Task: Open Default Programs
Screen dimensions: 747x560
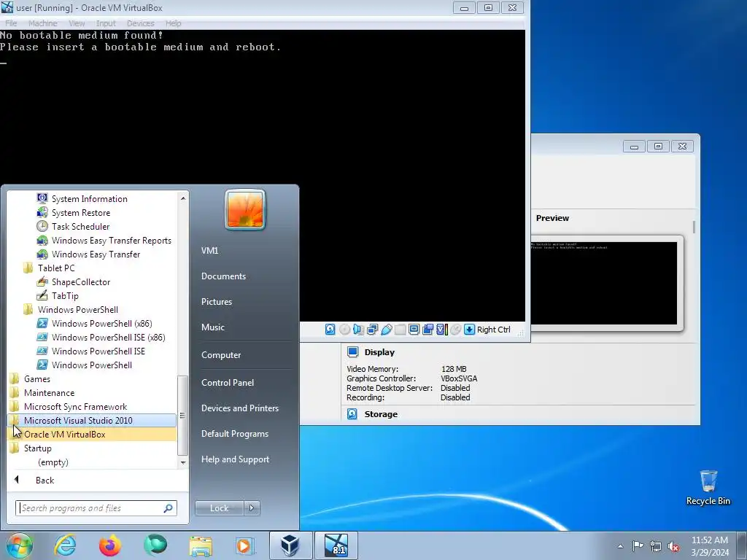Action: point(234,433)
